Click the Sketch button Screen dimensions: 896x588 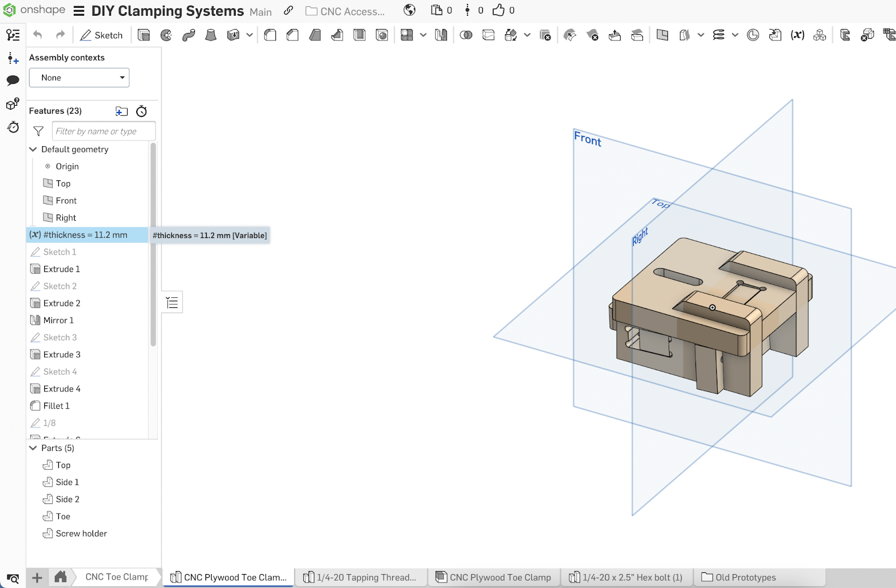(x=101, y=35)
